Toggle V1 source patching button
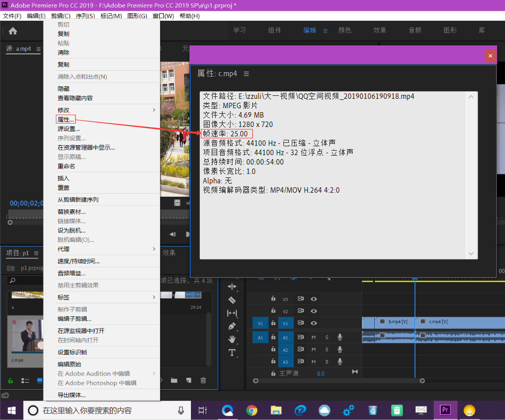 point(260,324)
